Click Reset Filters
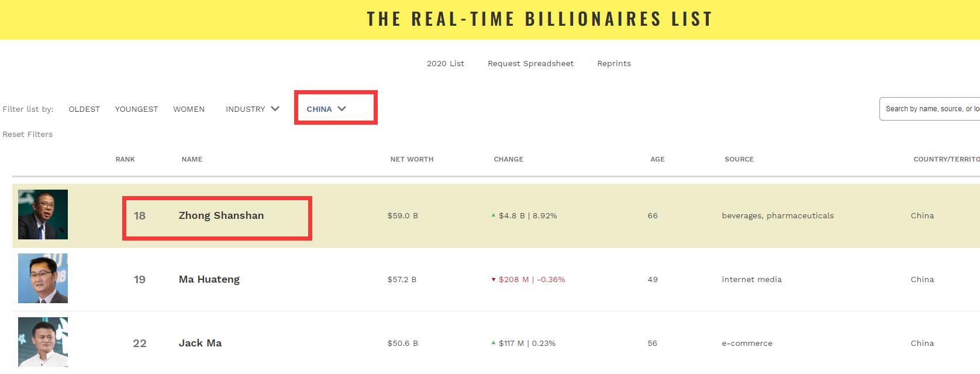 27,134
